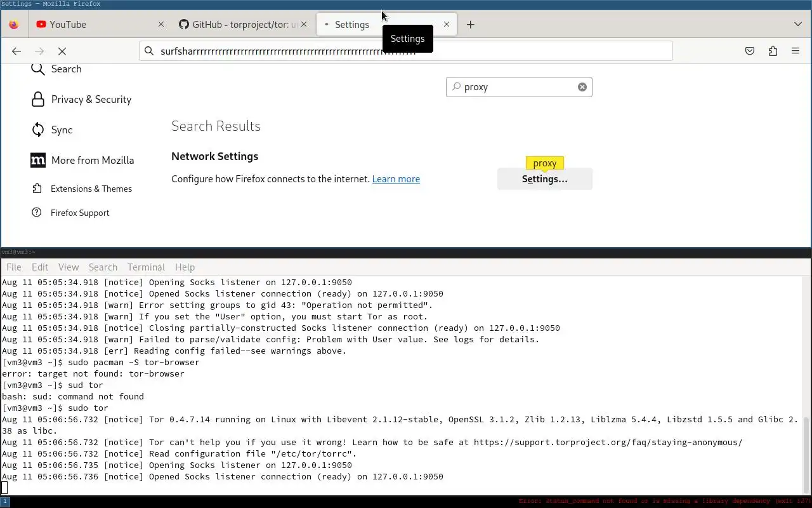Stop loading the page
812x508 pixels.
coord(62,51)
